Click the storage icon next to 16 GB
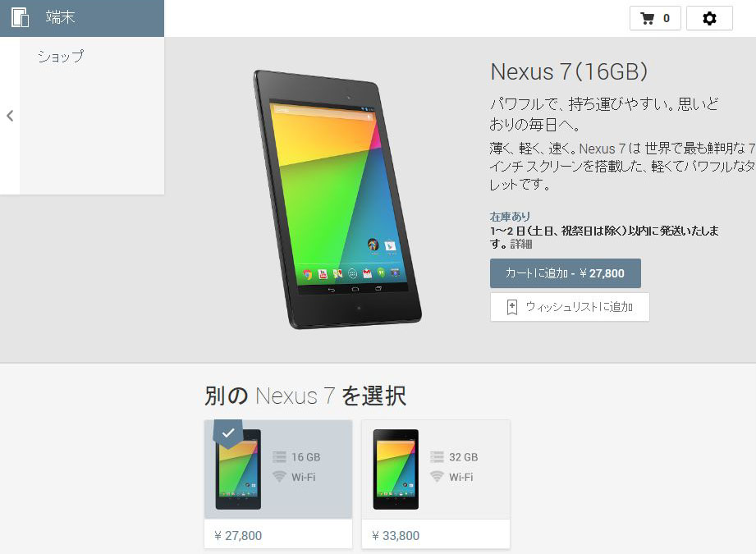Viewport: 756px width, 554px height. tap(279, 456)
